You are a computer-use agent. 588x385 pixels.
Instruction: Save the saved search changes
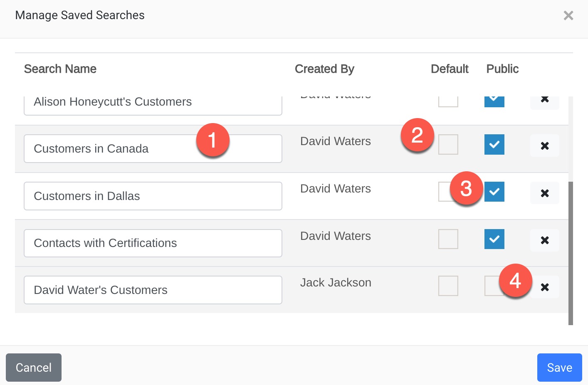[560, 368]
